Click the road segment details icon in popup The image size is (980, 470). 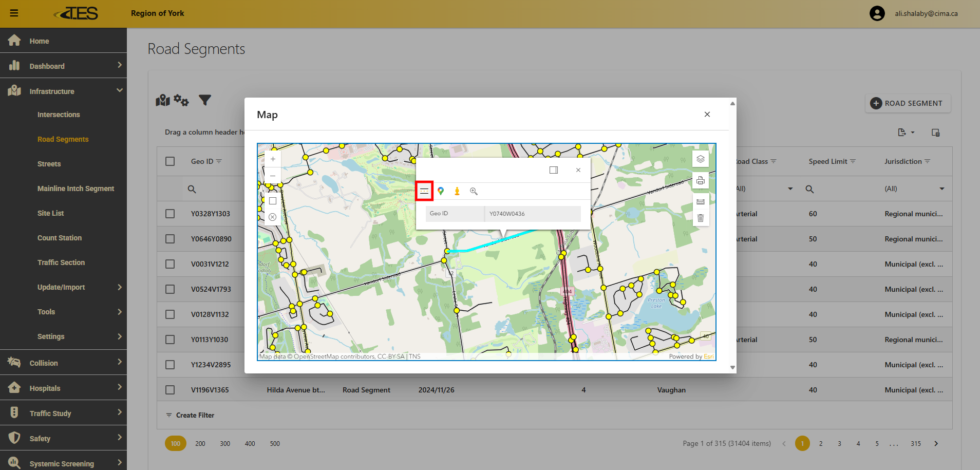coord(424,191)
